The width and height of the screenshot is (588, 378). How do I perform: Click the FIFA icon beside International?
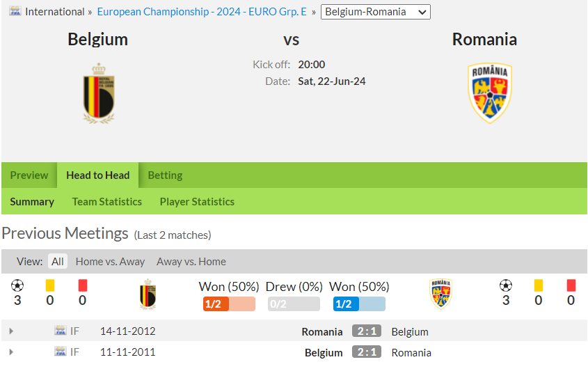point(15,11)
